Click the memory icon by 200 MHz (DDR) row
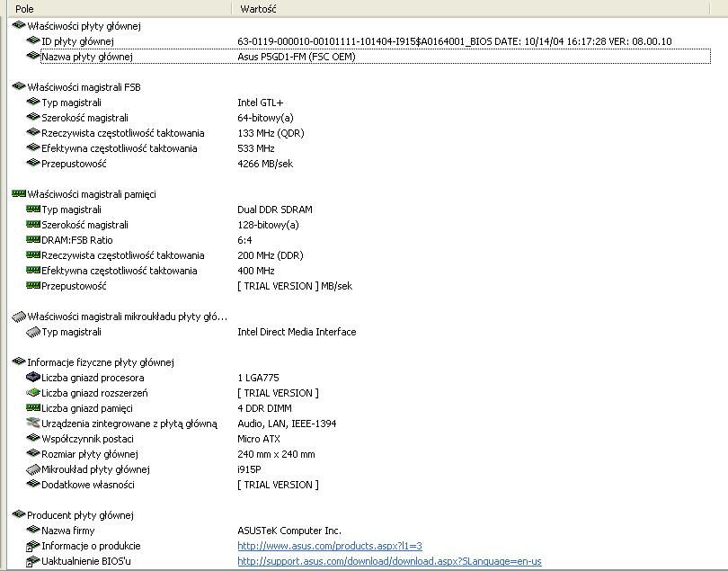The height and width of the screenshot is (571, 728). pyautogui.click(x=33, y=254)
